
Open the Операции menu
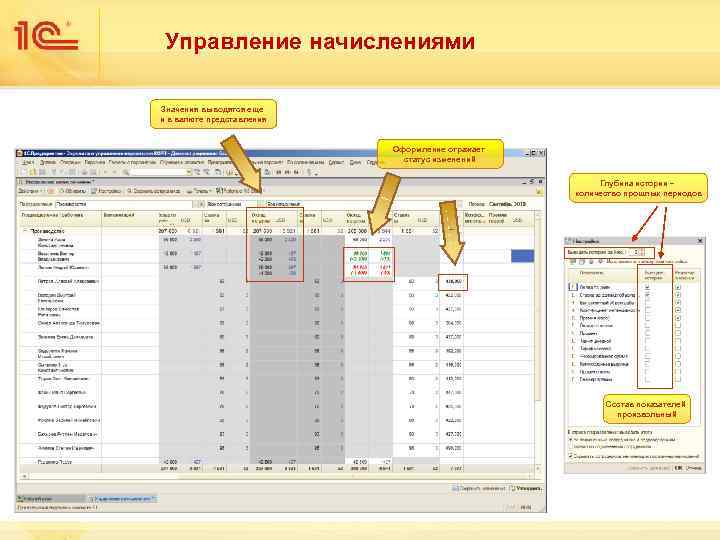point(70,163)
